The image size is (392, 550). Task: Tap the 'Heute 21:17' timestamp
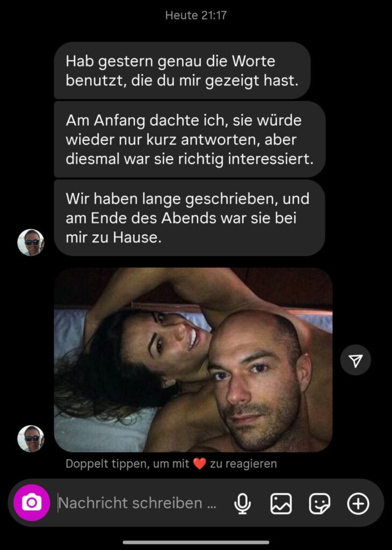click(195, 15)
